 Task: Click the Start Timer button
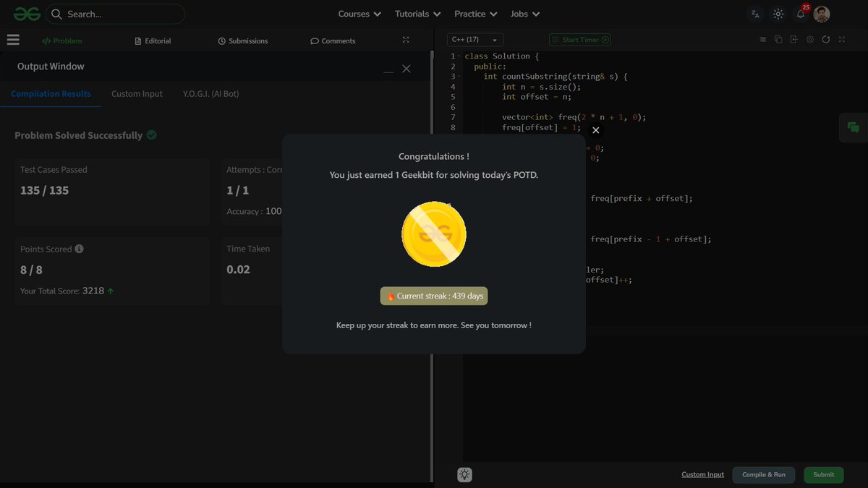pyautogui.click(x=580, y=40)
